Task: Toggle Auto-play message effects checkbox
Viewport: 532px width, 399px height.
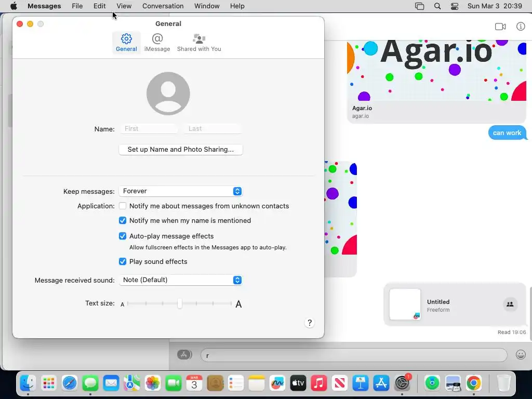Action: (123, 236)
